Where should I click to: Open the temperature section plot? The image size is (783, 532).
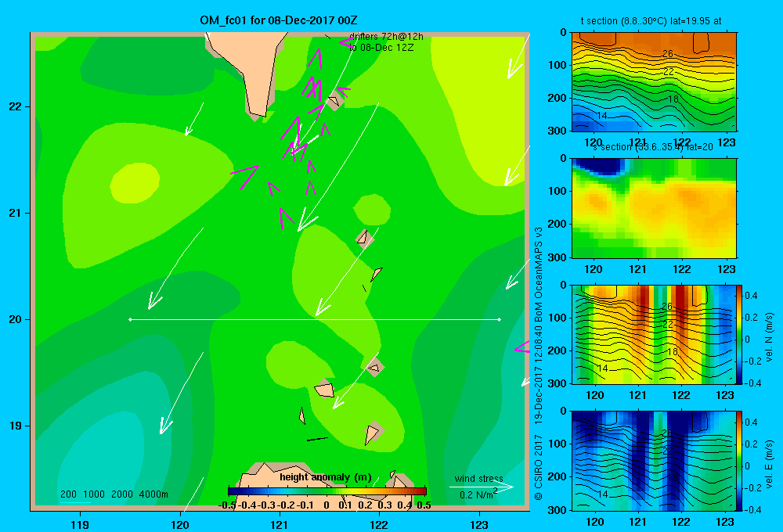pyautogui.click(x=654, y=82)
